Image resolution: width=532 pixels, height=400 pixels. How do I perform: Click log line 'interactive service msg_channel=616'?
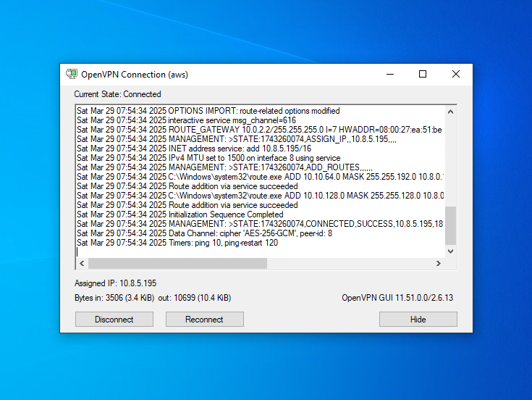[186, 120]
